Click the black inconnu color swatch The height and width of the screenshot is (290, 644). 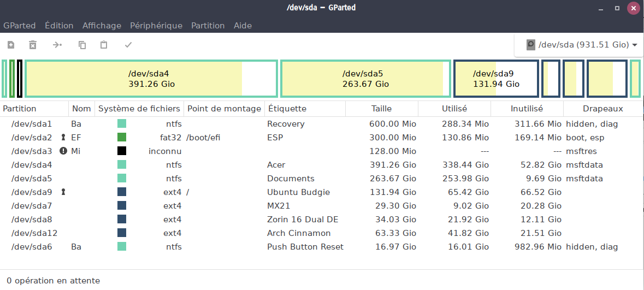pos(122,151)
